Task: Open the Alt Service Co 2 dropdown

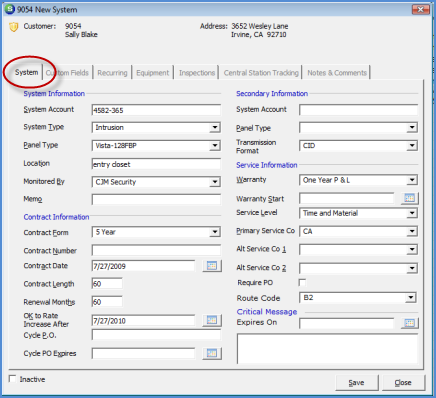Action: tap(412, 268)
